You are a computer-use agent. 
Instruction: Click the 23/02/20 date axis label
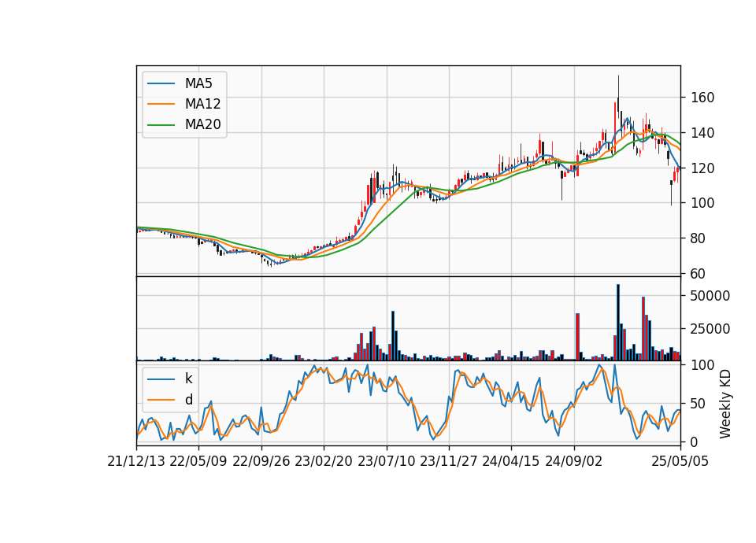click(x=324, y=462)
